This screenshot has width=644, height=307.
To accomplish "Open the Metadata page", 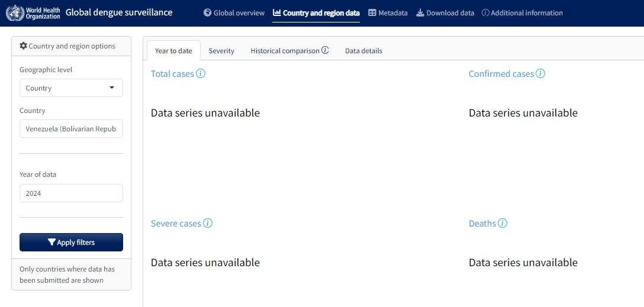I will pos(388,13).
